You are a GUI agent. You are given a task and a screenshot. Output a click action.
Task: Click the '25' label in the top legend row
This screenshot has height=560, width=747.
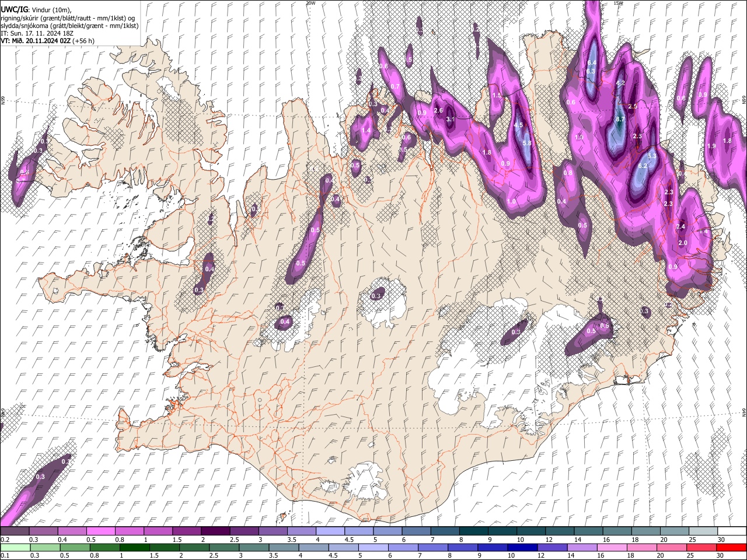[692, 540]
